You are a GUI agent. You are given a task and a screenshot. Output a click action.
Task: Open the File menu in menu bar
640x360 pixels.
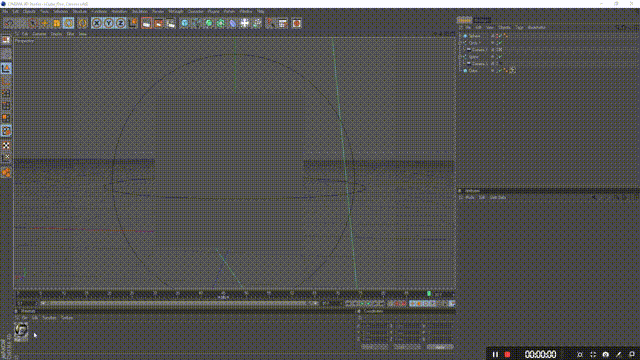[5, 11]
